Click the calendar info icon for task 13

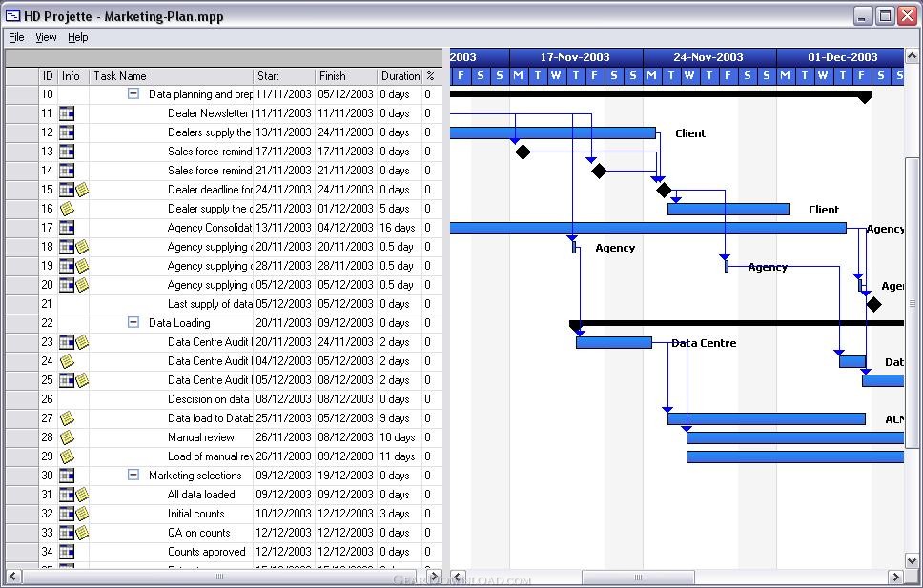(x=67, y=152)
